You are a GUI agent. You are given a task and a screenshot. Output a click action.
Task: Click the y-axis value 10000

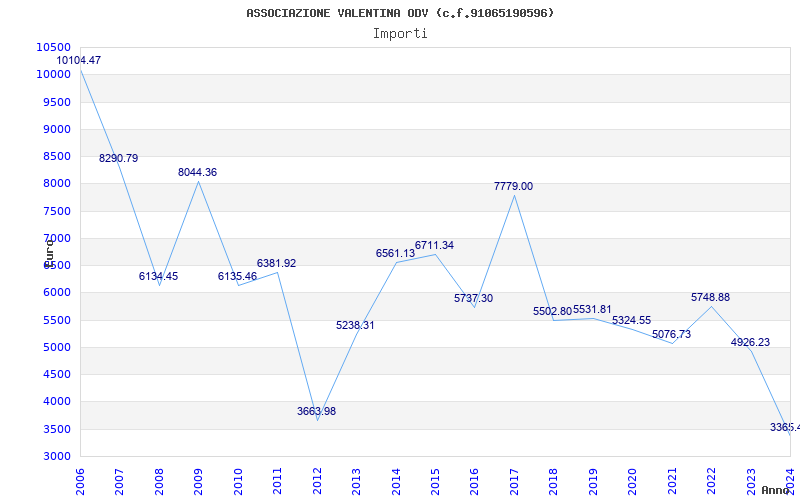click(x=53, y=74)
